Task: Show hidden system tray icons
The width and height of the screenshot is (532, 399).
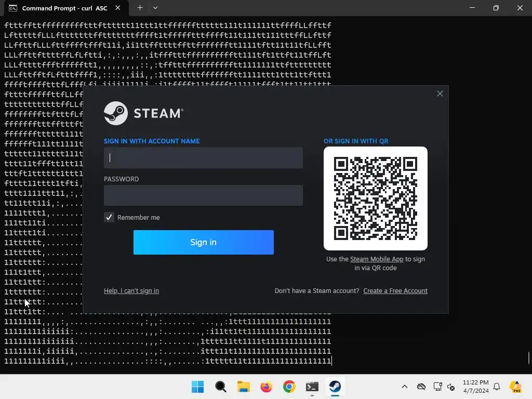Action: click(404, 387)
